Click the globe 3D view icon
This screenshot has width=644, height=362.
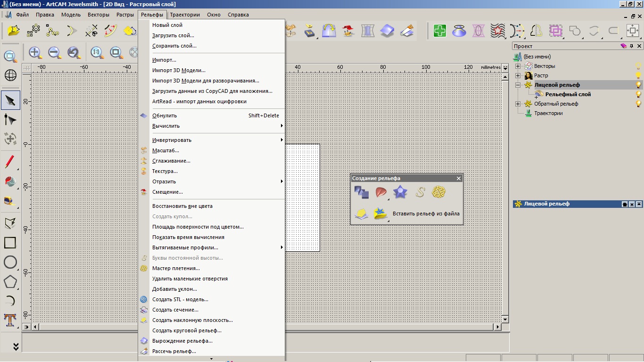point(10,75)
